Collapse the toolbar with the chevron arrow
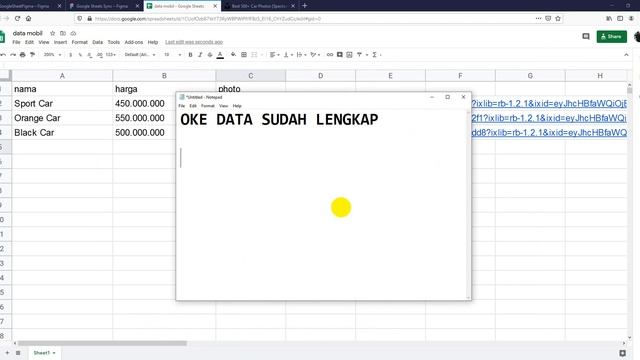The image size is (640, 360). point(627,55)
